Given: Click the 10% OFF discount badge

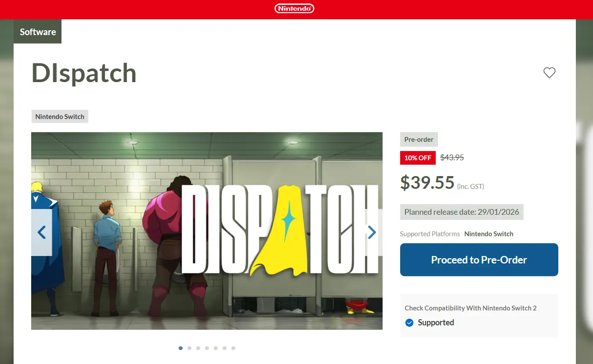Looking at the screenshot, I should [418, 158].
